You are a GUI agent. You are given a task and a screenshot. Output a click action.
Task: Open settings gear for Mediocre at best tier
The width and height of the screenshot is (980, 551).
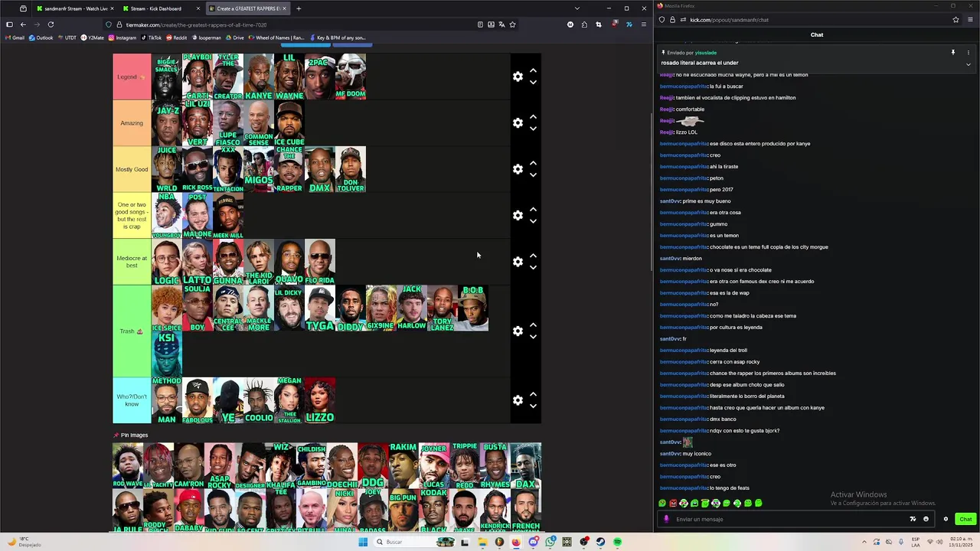pyautogui.click(x=518, y=262)
